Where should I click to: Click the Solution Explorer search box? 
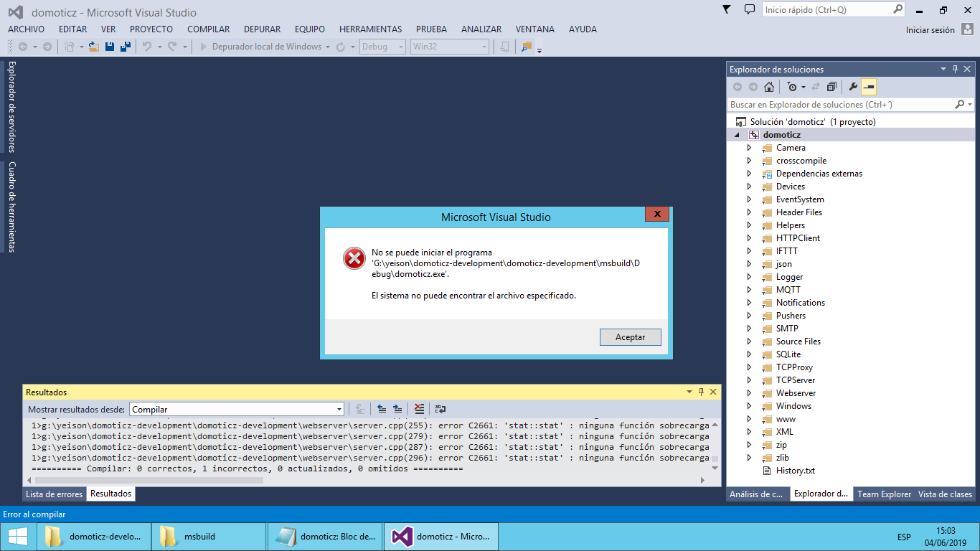pos(841,104)
